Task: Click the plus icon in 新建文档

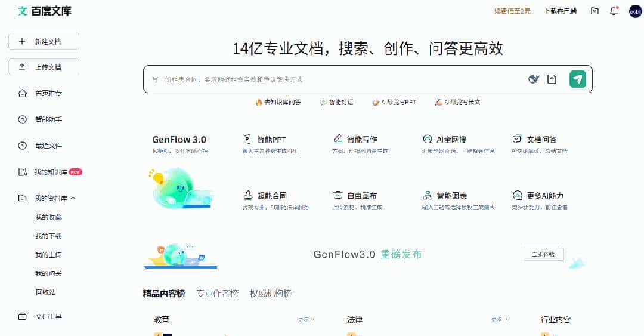Action: (22, 41)
